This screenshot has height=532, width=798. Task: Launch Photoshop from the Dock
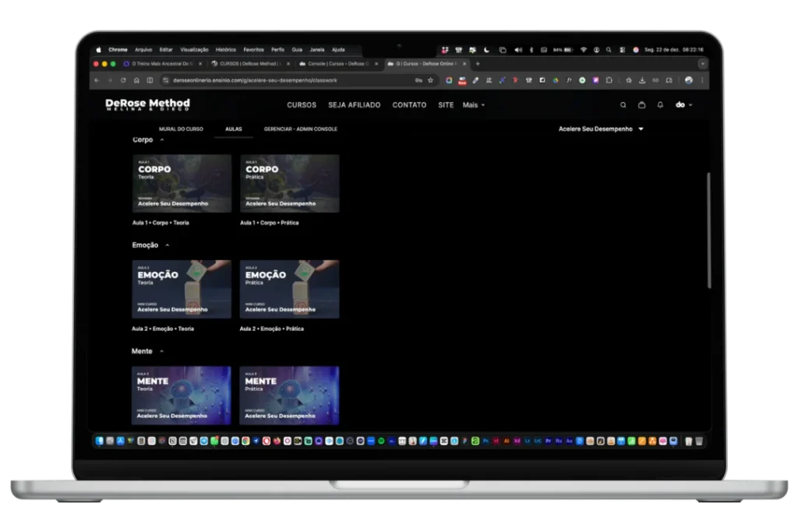(x=486, y=441)
